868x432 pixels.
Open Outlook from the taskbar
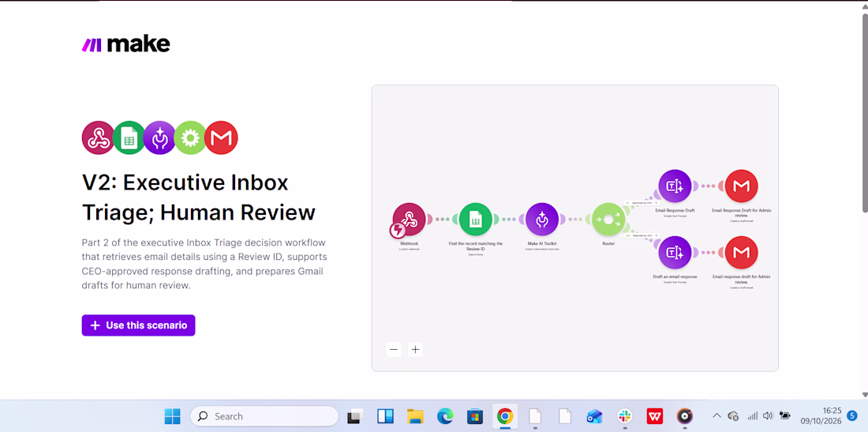click(x=594, y=416)
